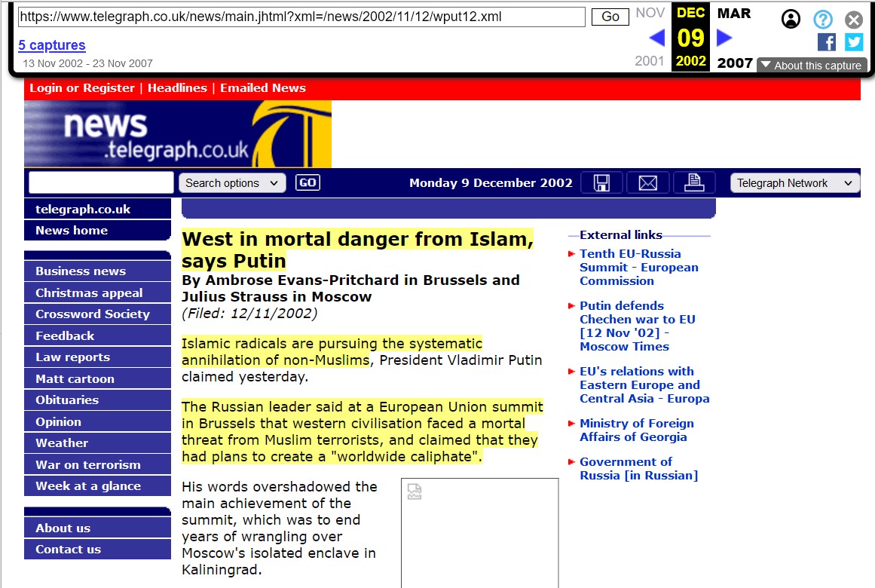Click the date Monday 9 December 2002
Image resolution: width=875 pixels, height=588 pixels.
pos(491,182)
